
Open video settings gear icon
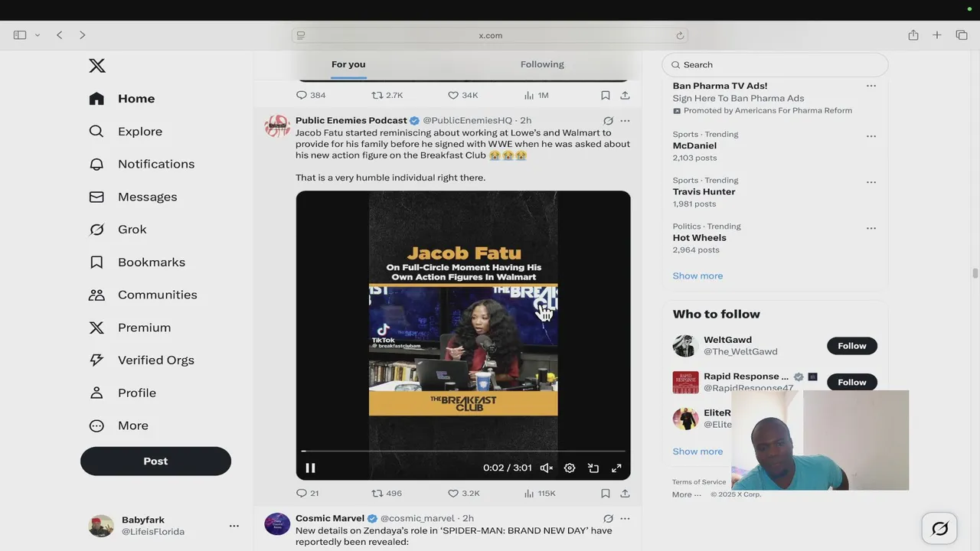(570, 468)
